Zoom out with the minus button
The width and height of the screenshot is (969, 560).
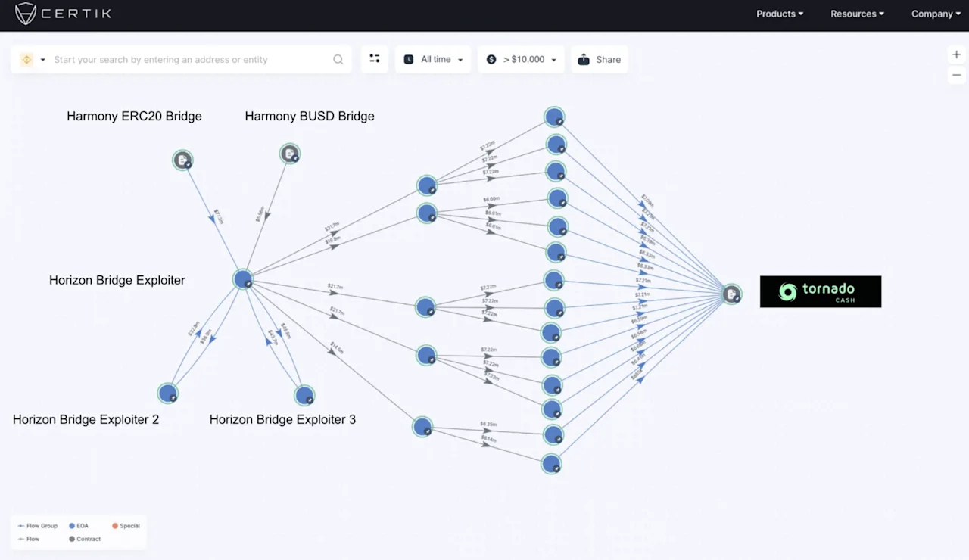click(x=957, y=75)
